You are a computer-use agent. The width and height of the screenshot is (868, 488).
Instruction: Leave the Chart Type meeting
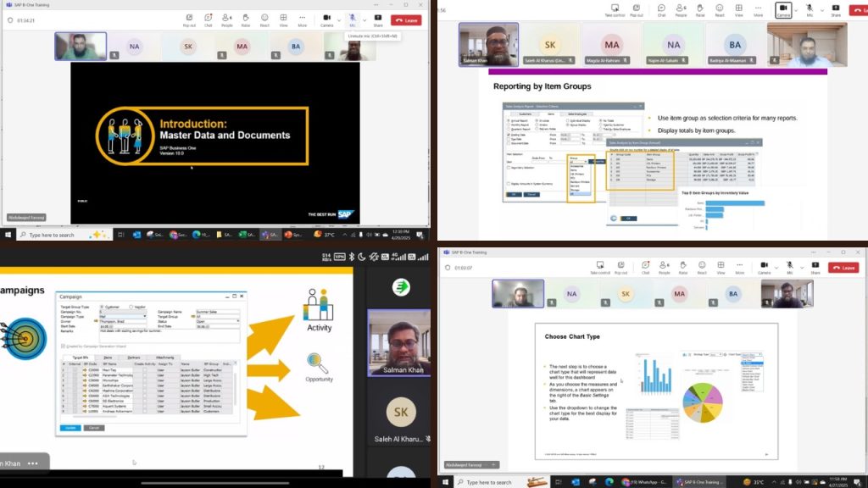click(x=843, y=268)
